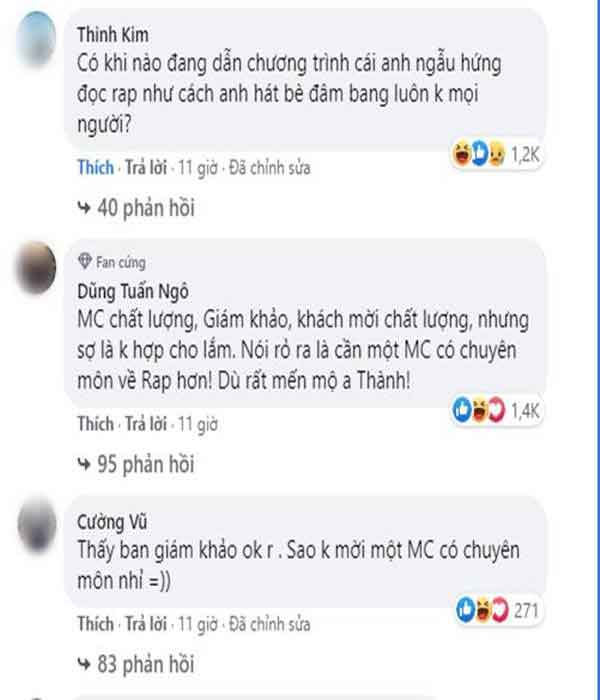Expand the 40 phản hồi replies
The image size is (600, 700).
(136, 208)
